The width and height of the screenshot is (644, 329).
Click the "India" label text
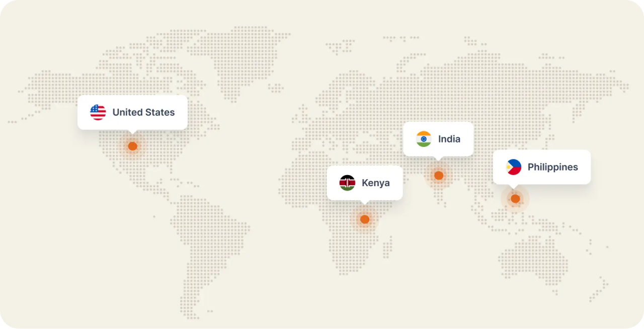coord(449,139)
